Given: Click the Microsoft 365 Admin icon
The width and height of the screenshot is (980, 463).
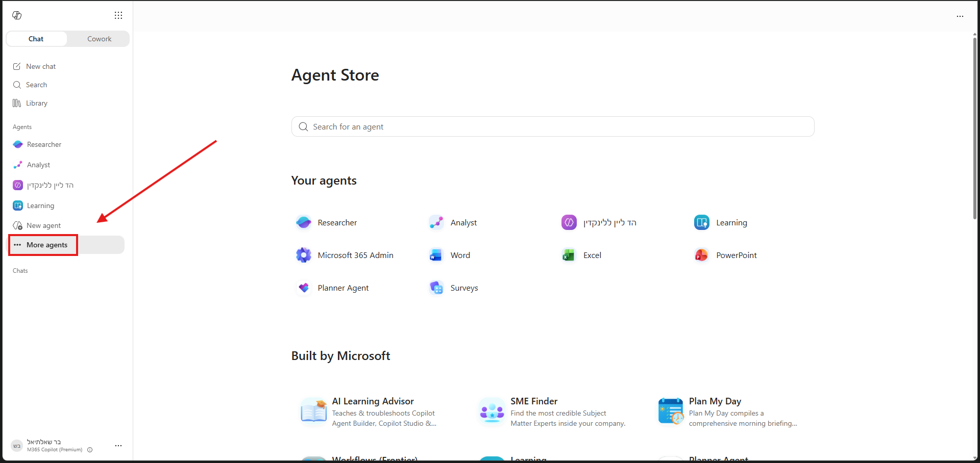Looking at the screenshot, I should pyautogui.click(x=304, y=255).
